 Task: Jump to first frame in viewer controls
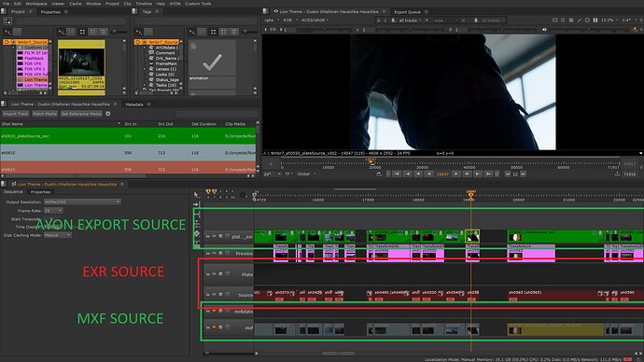[397, 174]
